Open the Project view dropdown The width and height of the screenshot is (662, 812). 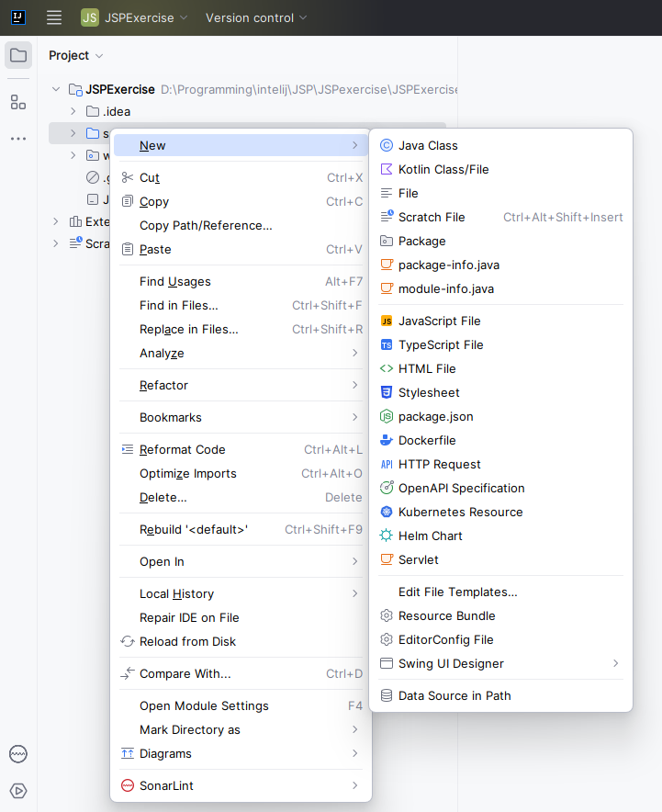tap(75, 55)
